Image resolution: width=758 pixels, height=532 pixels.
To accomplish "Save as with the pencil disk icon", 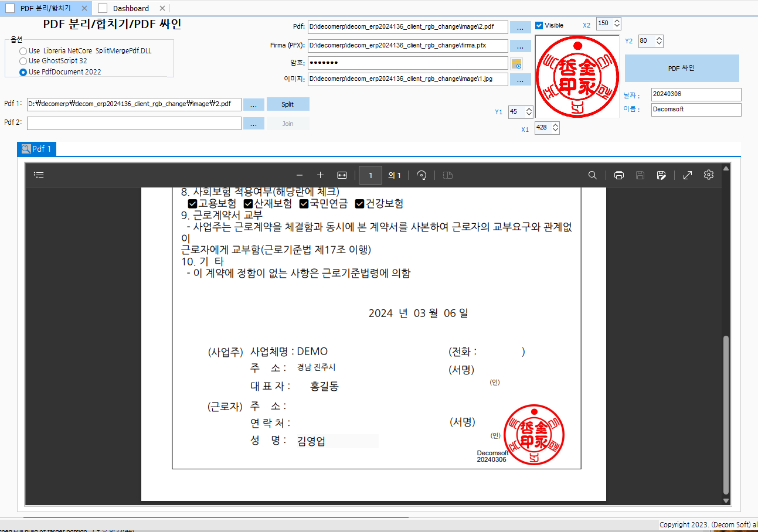I will tap(661, 175).
